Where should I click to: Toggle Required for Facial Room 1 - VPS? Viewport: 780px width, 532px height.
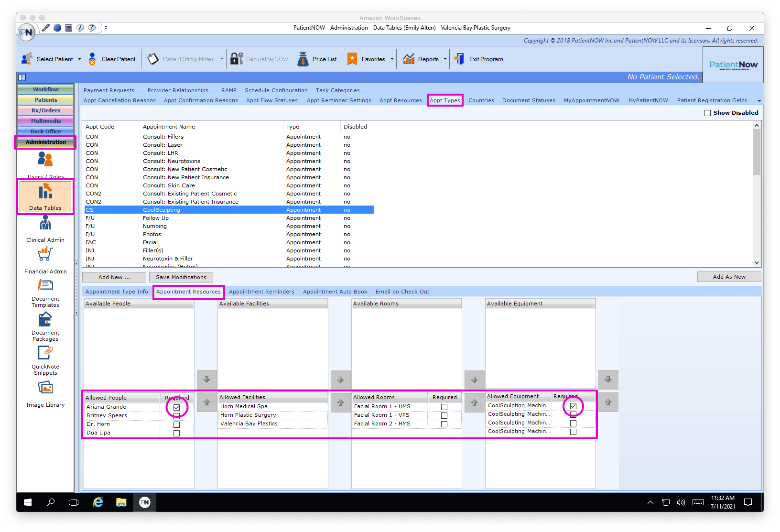click(x=444, y=415)
